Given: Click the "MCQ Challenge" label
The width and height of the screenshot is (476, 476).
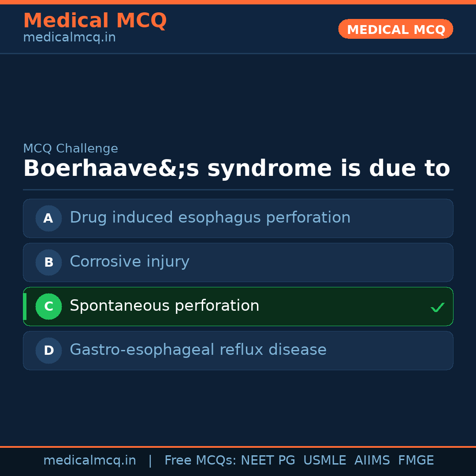Looking at the screenshot, I should (x=71, y=149).
